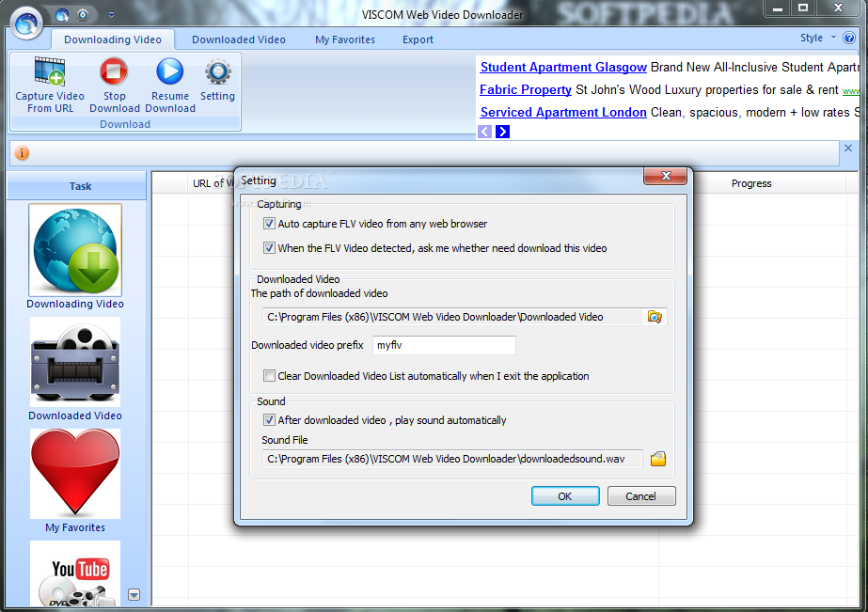Open the Student Apartment Glasgow ad link
The width and height of the screenshot is (868, 612).
pos(563,67)
